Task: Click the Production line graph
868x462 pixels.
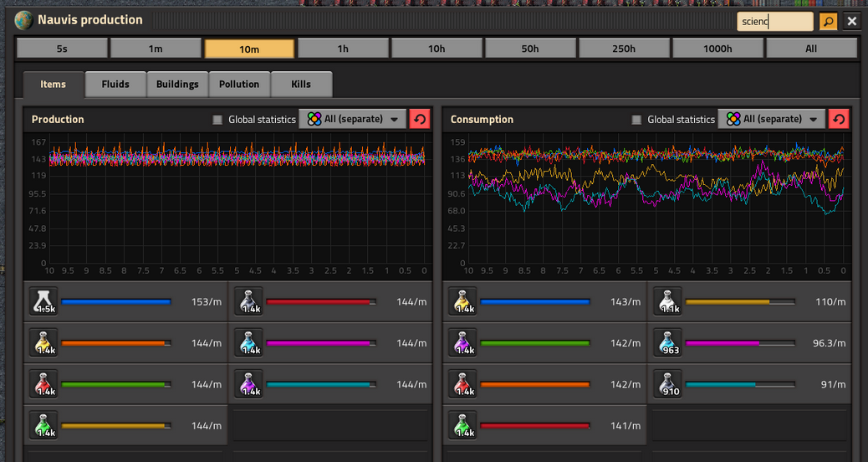Action: coord(227,206)
